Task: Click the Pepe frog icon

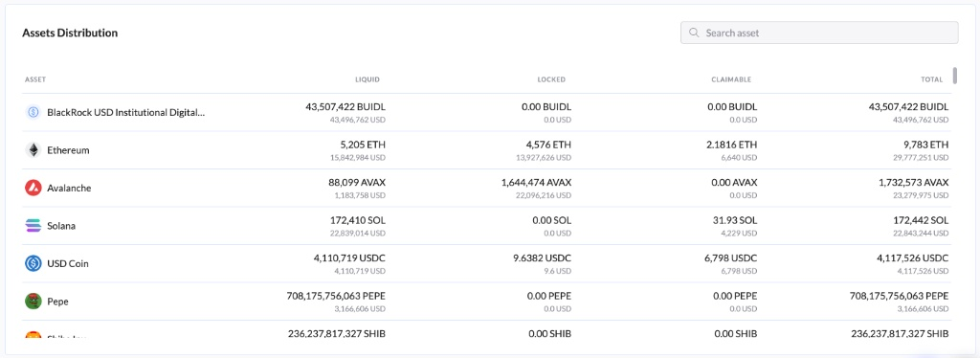Action: pos(33,302)
